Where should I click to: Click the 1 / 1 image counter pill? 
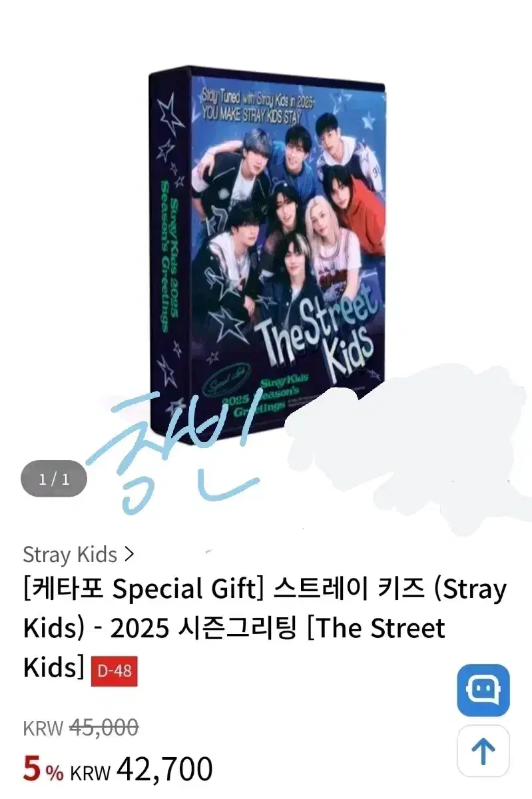tap(55, 479)
